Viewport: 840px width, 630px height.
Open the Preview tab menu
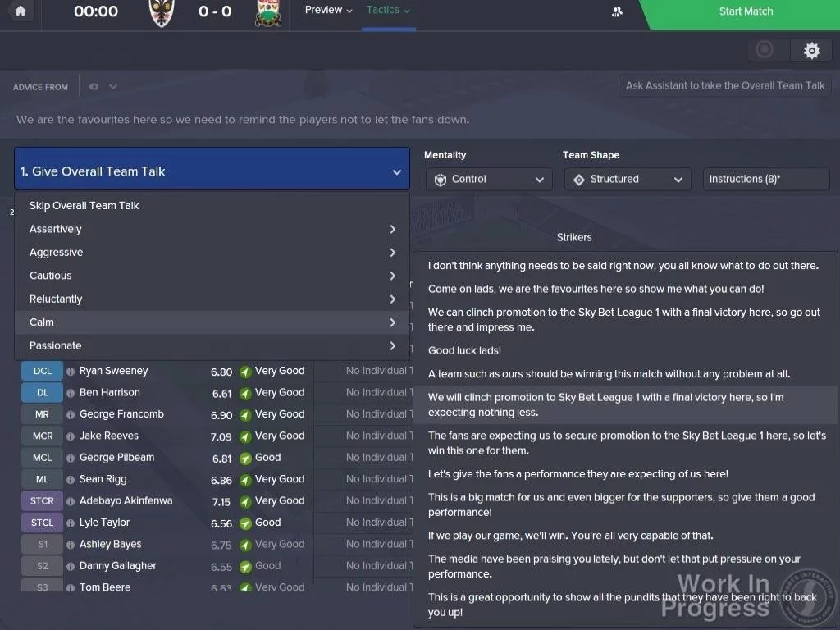point(328,11)
